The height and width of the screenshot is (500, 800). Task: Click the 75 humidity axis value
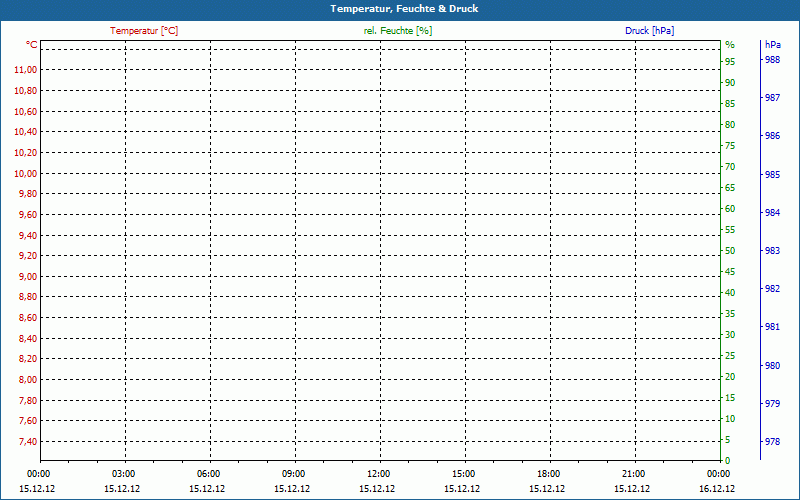point(730,146)
